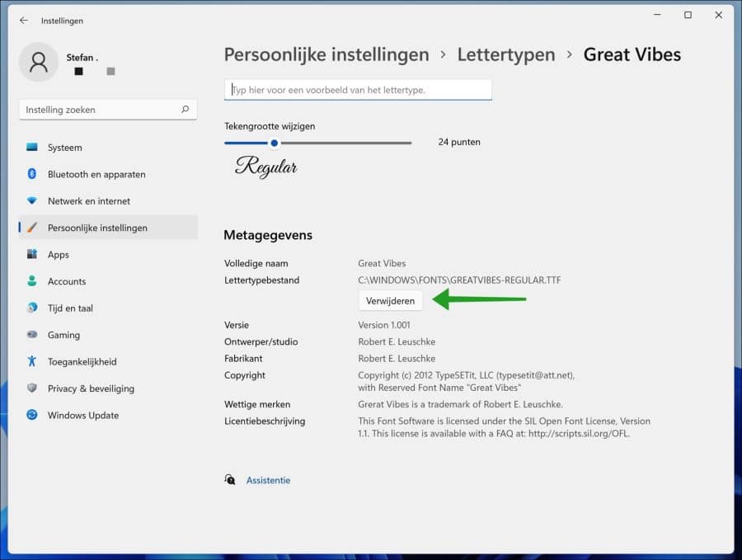Click the Regular font sample preview
Image resolution: width=742 pixels, height=560 pixels.
click(266, 167)
